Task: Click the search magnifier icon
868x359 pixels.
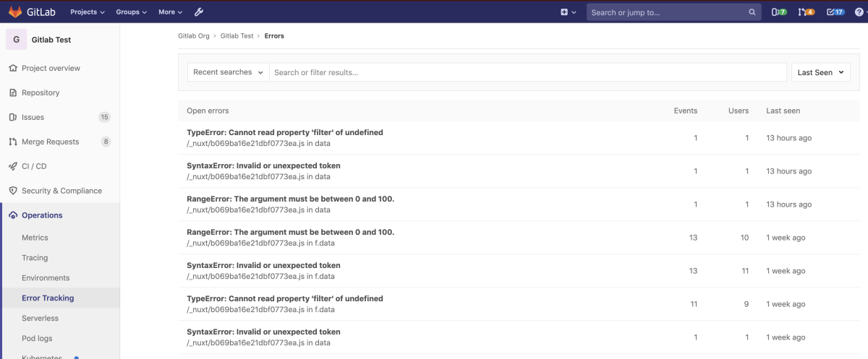Action: 752,12
